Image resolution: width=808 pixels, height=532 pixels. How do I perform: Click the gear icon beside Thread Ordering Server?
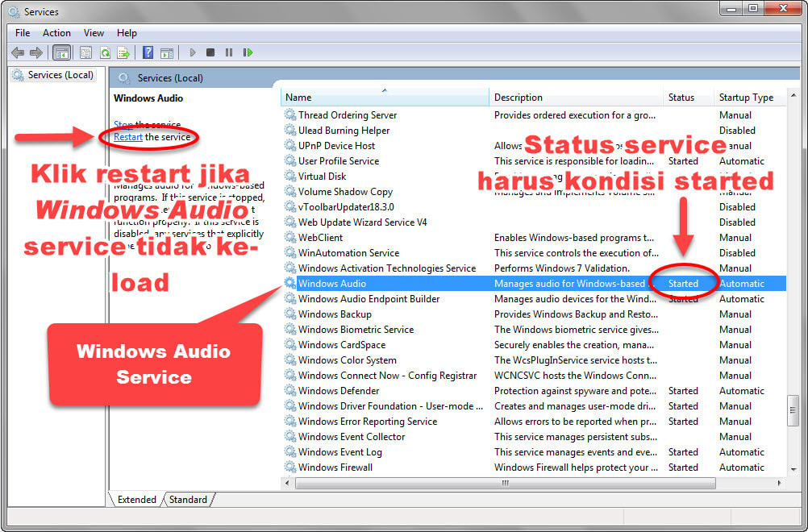pyautogui.click(x=290, y=114)
